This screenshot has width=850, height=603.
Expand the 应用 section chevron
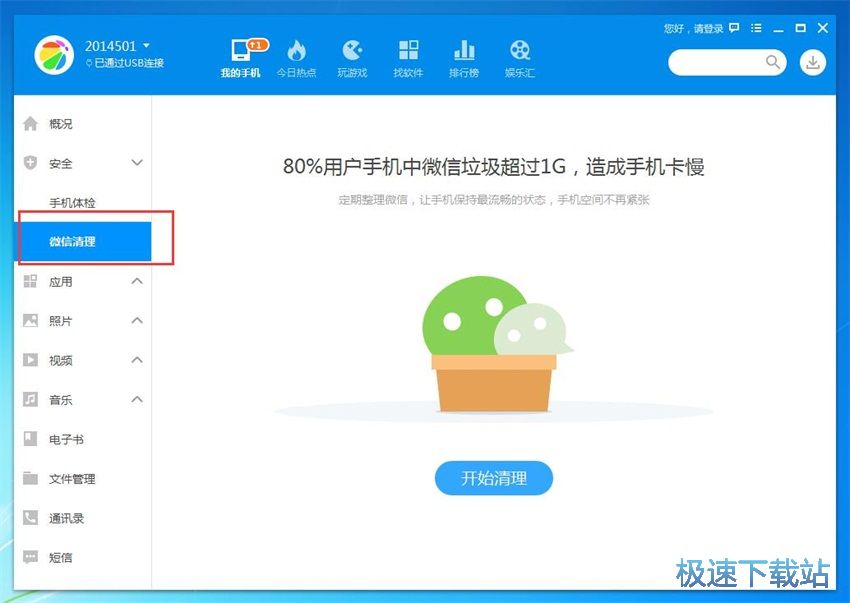137,281
